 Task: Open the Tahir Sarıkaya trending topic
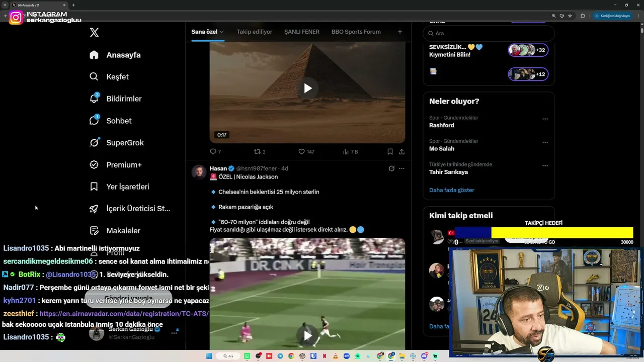click(448, 172)
